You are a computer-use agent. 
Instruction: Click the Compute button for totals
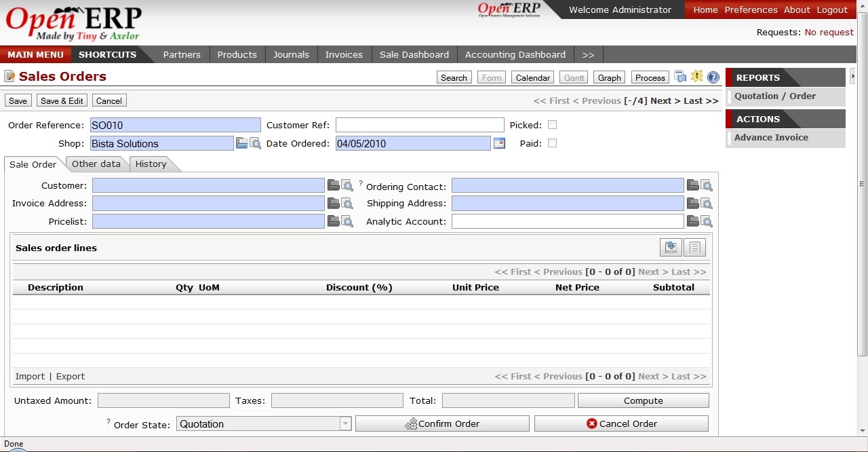pyautogui.click(x=642, y=400)
